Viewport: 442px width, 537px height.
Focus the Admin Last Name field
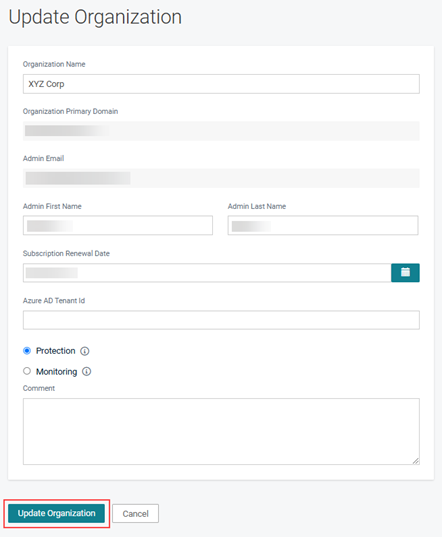click(x=323, y=225)
